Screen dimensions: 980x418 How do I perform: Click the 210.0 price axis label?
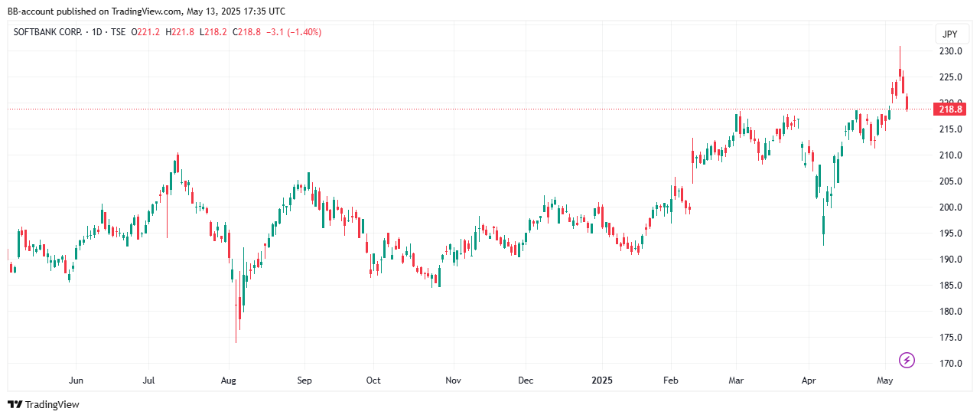coord(951,155)
